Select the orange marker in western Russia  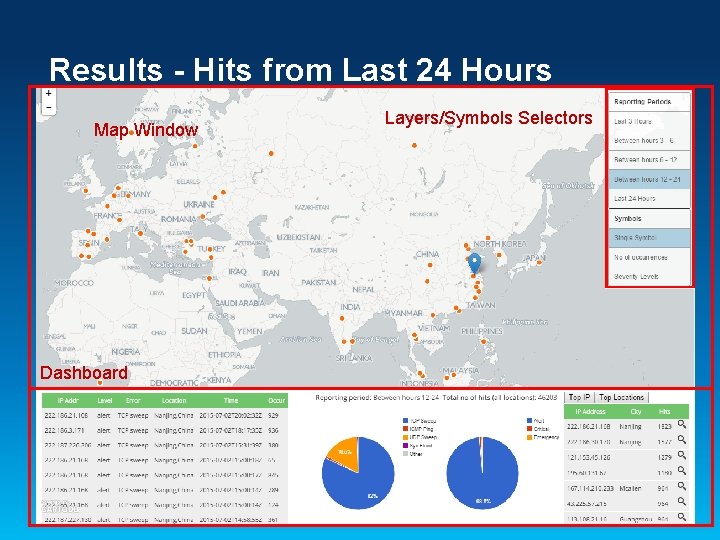coord(271,153)
